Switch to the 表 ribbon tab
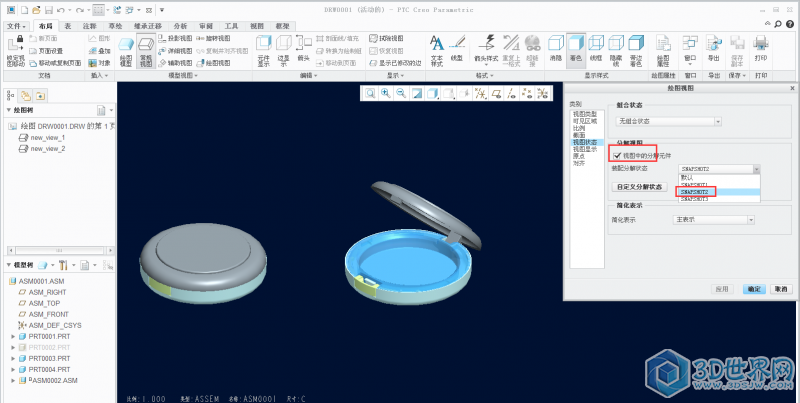The width and height of the screenshot is (800, 403). click(x=68, y=26)
